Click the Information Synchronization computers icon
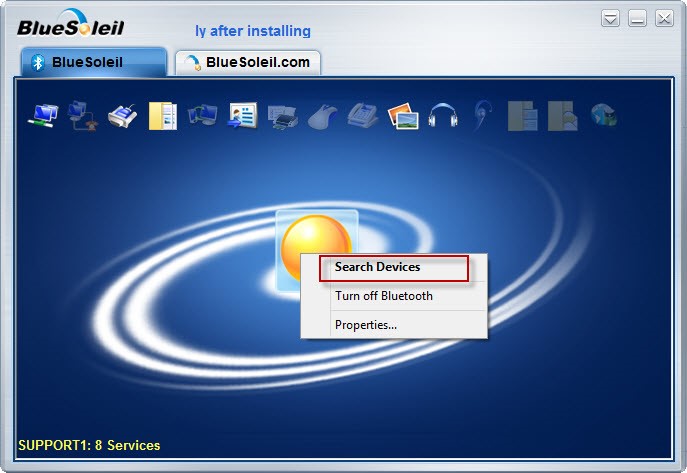 [202, 115]
